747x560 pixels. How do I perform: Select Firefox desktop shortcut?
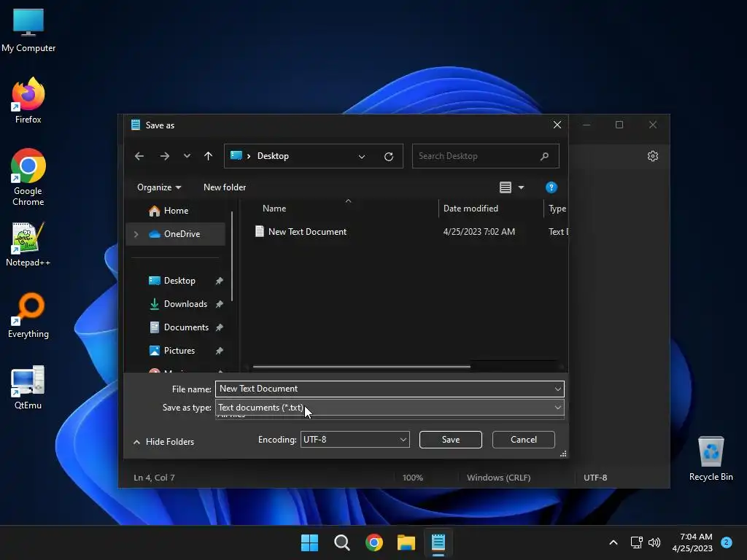click(x=28, y=101)
